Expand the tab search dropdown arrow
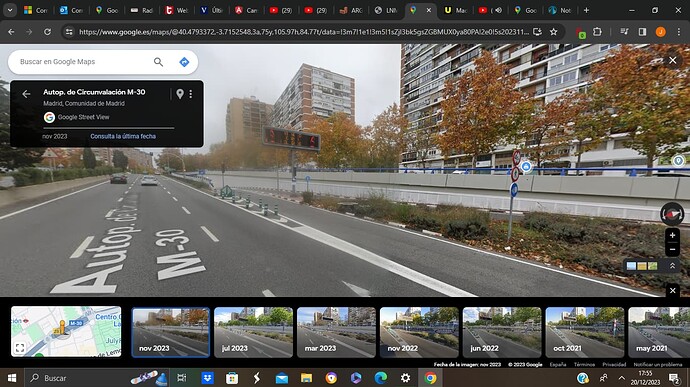The width and height of the screenshot is (690, 387). [x=10, y=10]
